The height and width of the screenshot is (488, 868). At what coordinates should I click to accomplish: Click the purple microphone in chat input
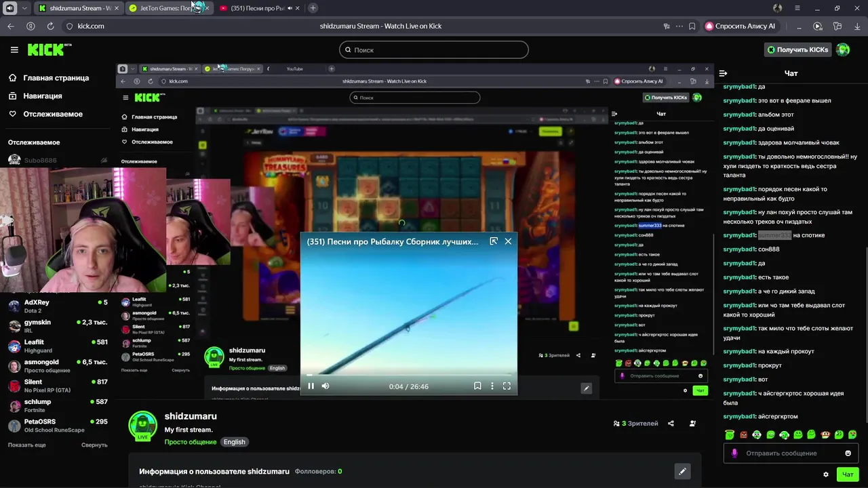734,453
